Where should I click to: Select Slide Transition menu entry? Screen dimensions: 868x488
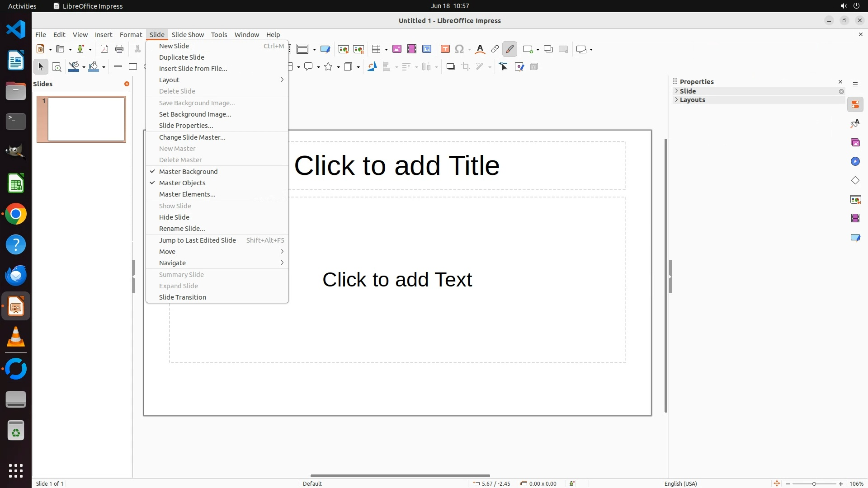[183, 297]
